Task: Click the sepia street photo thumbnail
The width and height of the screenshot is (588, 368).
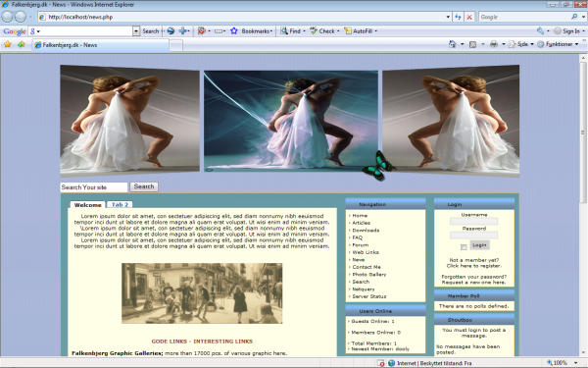Action: click(202, 293)
